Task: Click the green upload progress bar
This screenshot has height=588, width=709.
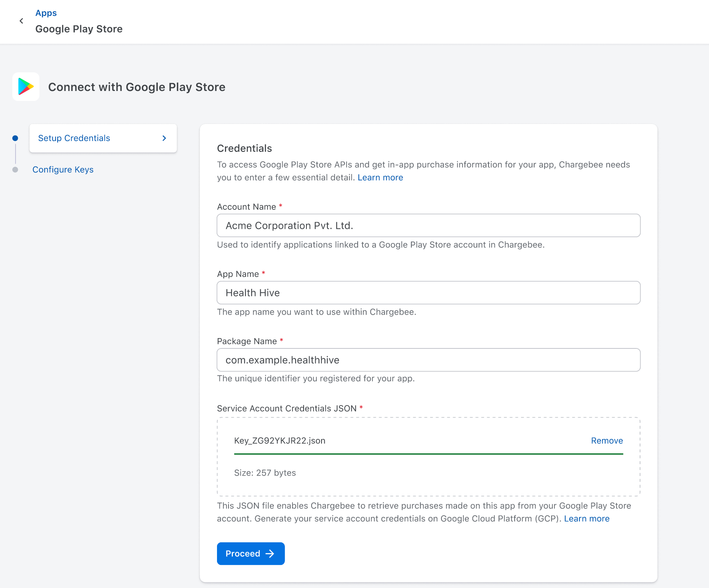Action: coord(428,454)
